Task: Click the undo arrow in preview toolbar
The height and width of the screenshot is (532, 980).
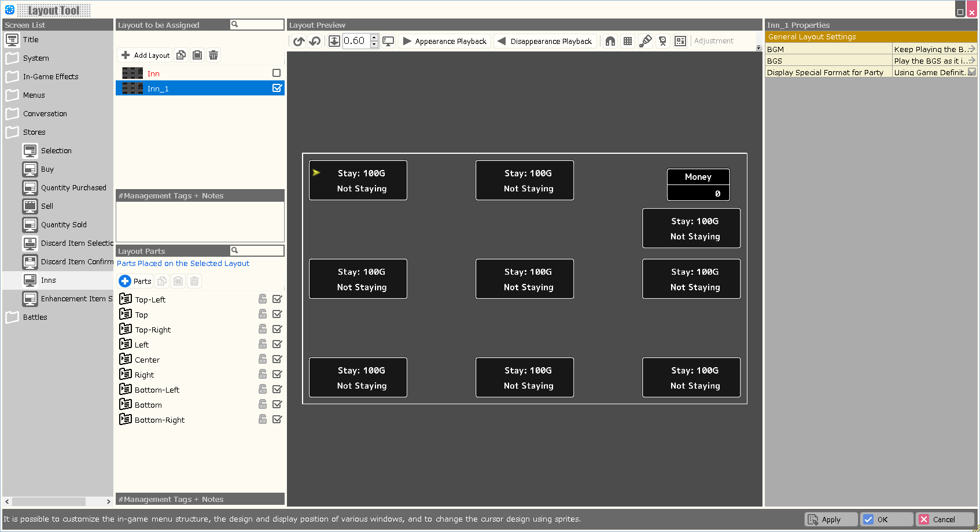Action: [299, 41]
